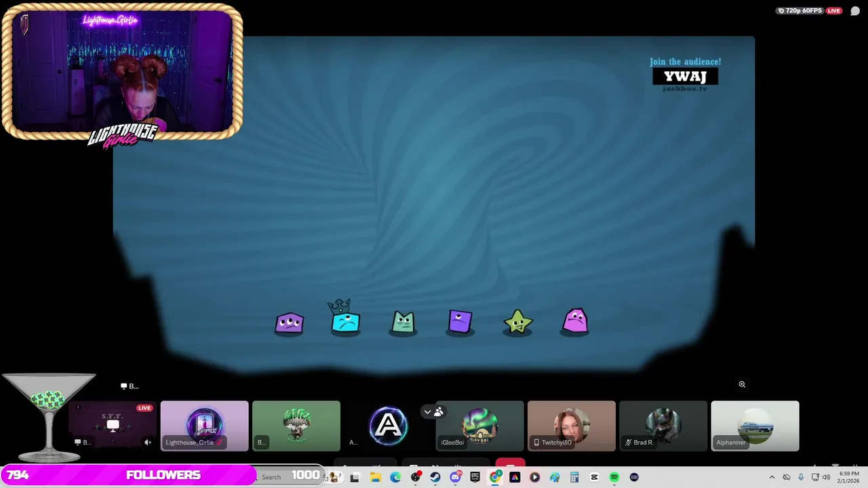Click the magnifier zoom icon above participants

[x=742, y=384]
